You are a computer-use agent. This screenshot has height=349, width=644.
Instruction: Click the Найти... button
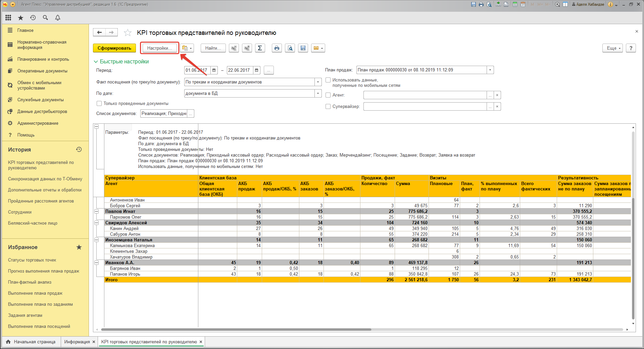(213, 48)
